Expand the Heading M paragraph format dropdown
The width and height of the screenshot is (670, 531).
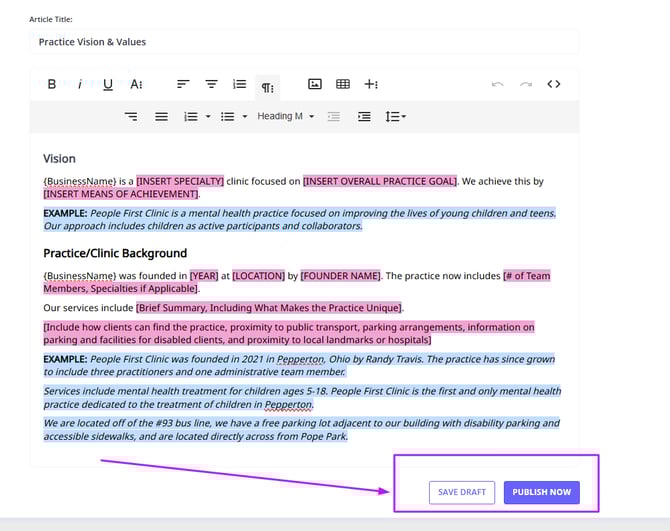[285, 117]
